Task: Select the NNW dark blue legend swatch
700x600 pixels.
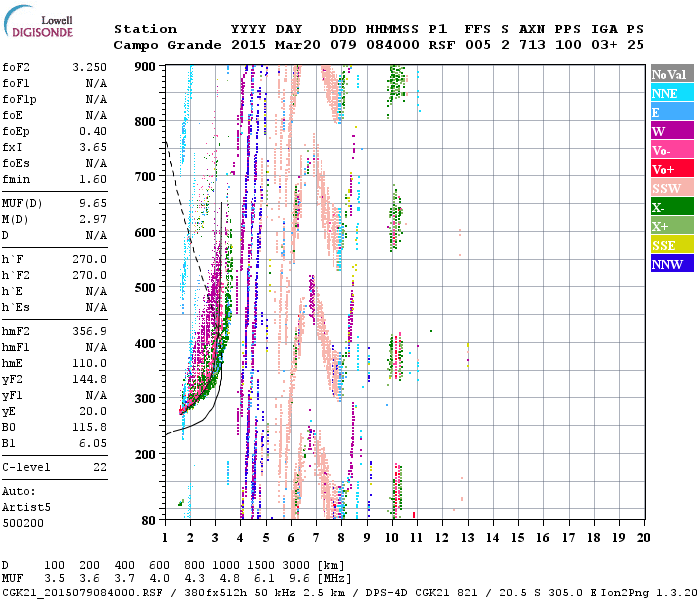Action: click(x=672, y=264)
